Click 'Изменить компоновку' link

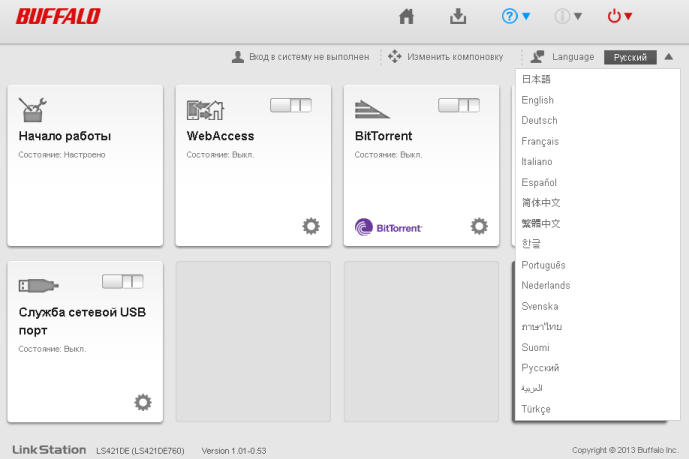click(x=455, y=57)
